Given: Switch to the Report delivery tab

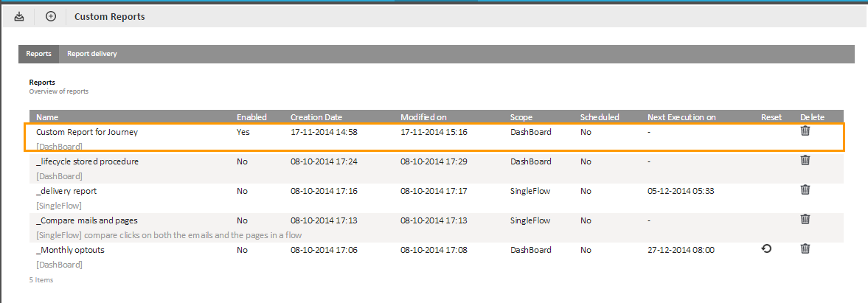Looking at the screenshot, I should point(91,54).
